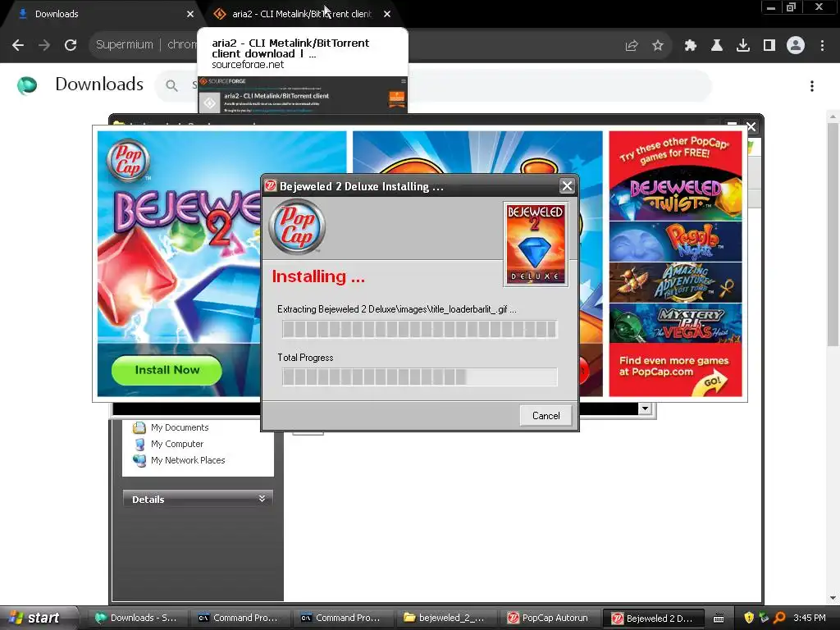Open second Command Prompt taskbar item

(x=344, y=619)
